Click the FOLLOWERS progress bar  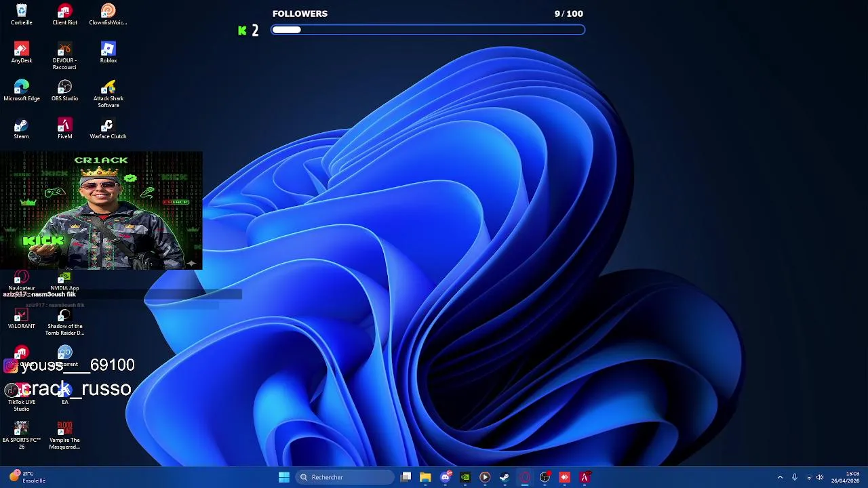pos(428,30)
